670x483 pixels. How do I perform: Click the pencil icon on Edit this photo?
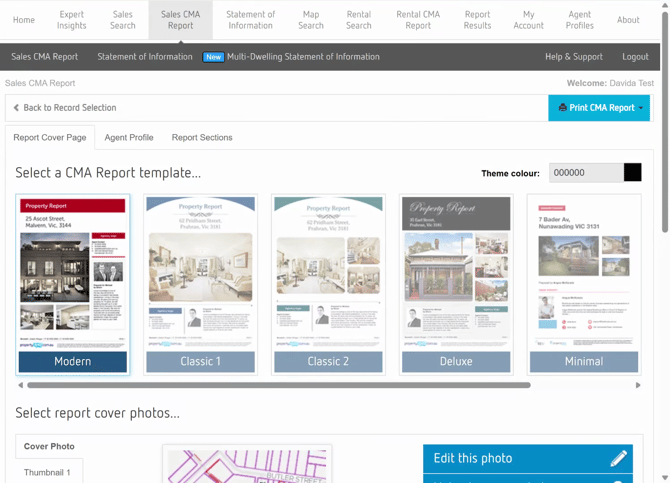tap(618, 458)
